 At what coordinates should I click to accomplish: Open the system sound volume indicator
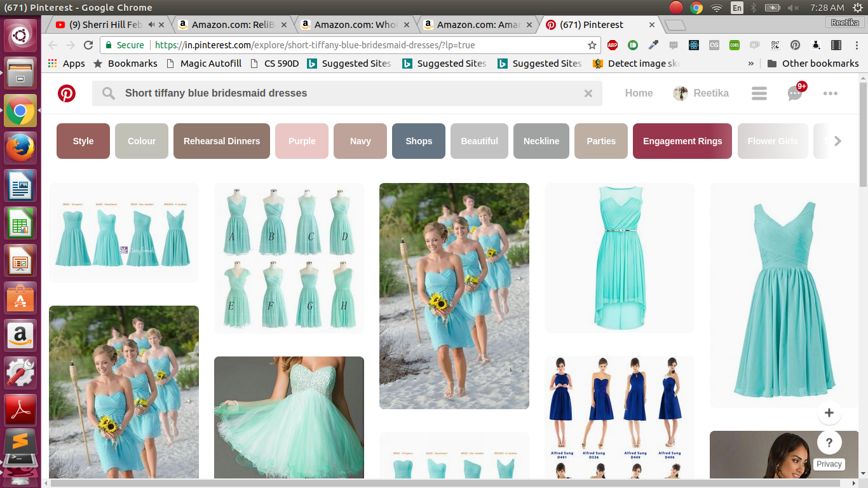(x=793, y=8)
